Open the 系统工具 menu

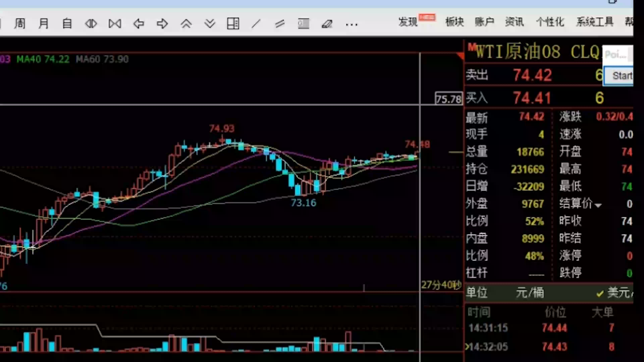tap(595, 22)
